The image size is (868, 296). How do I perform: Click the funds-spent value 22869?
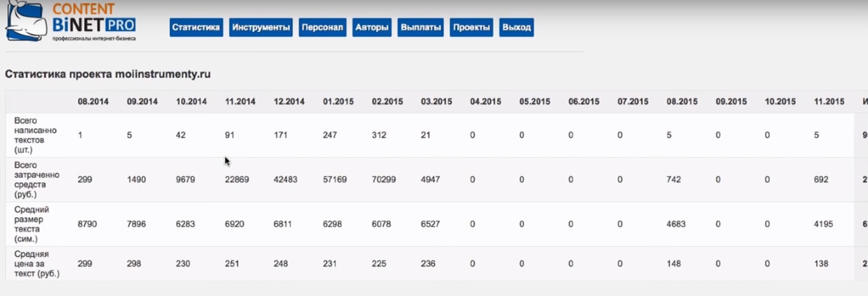pyautogui.click(x=237, y=180)
